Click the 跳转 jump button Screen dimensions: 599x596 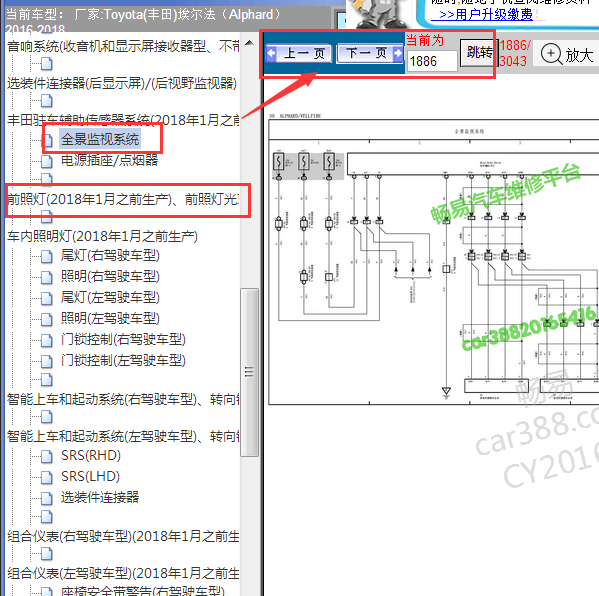(479, 53)
